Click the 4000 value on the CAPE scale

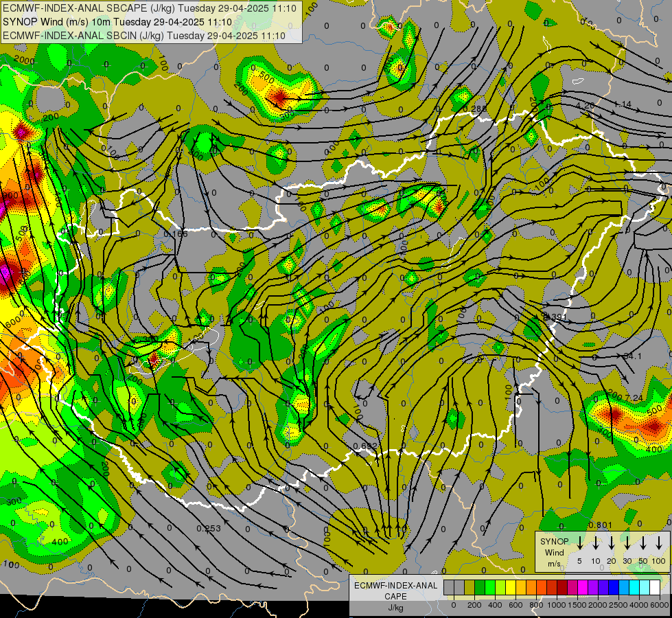click(x=639, y=605)
